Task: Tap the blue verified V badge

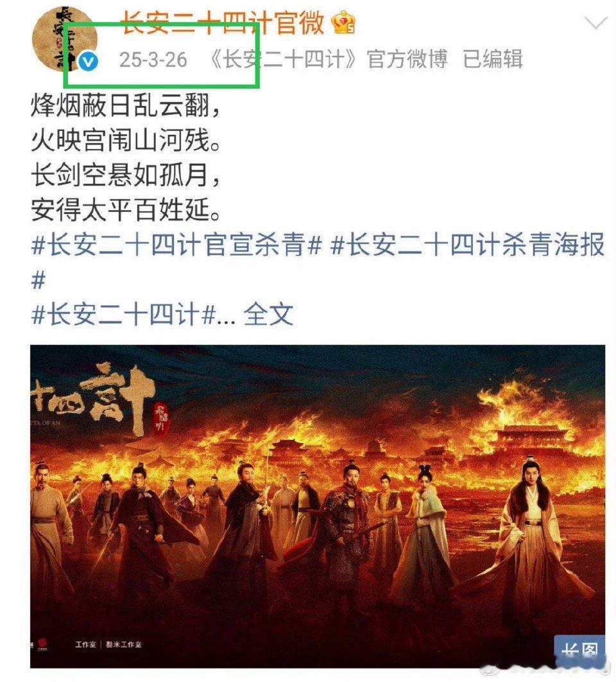Action: click(89, 61)
